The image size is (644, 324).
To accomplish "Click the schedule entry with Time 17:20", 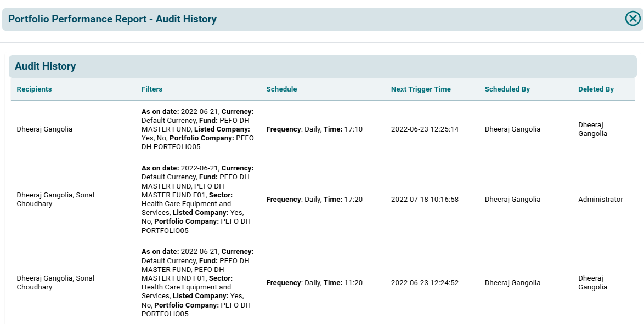I will coord(314,200).
